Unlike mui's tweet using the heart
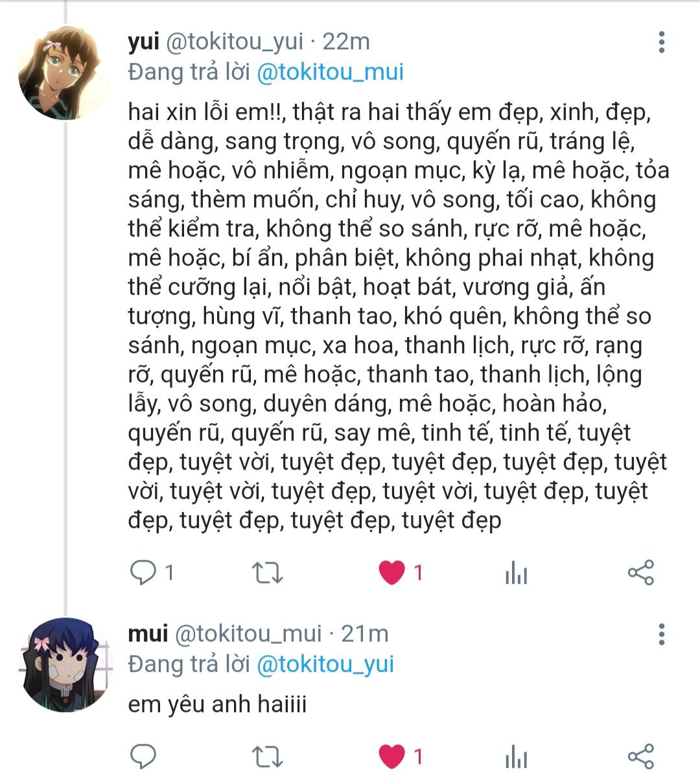700x784 pixels. [391, 756]
